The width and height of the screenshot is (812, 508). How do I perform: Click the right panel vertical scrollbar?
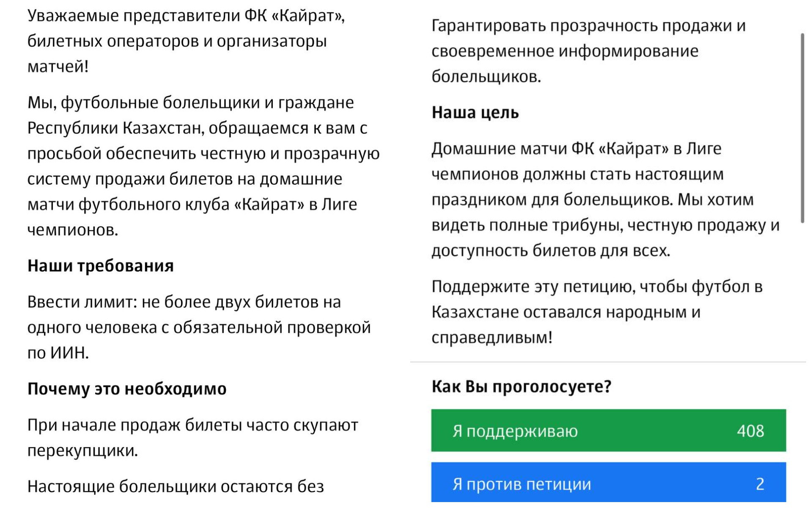point(802,128)
